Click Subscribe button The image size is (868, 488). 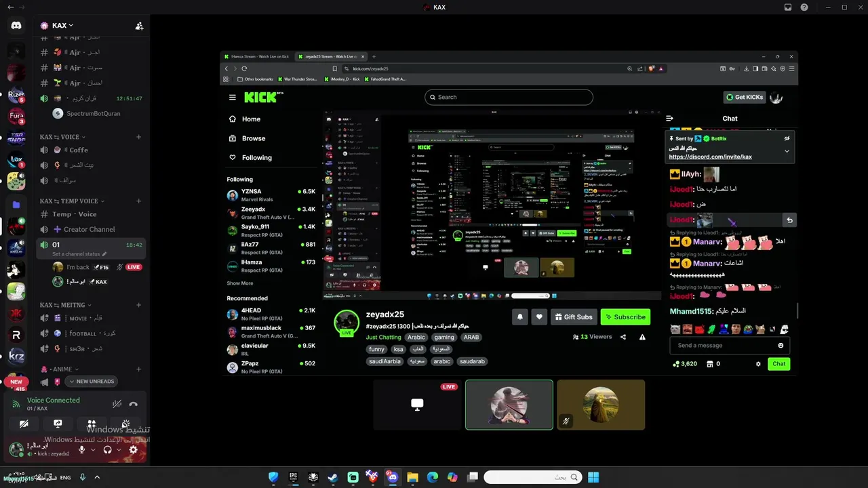[625, 317]
